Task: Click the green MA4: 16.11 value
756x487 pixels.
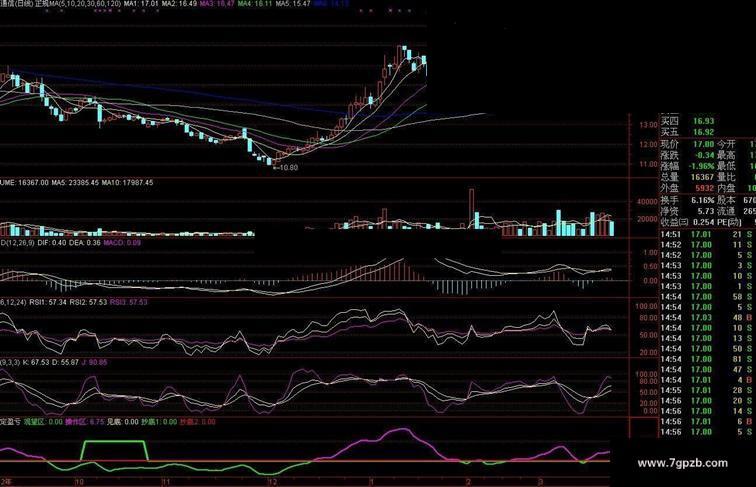Action: [255, 3]
